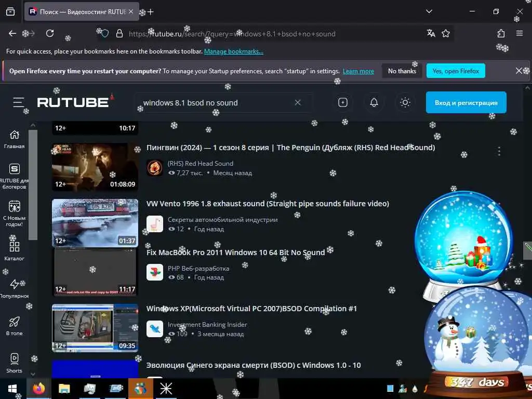The image size is (532, 399).
Task: Open PHP Веб-разработка channel avatar
Action: 155,272
